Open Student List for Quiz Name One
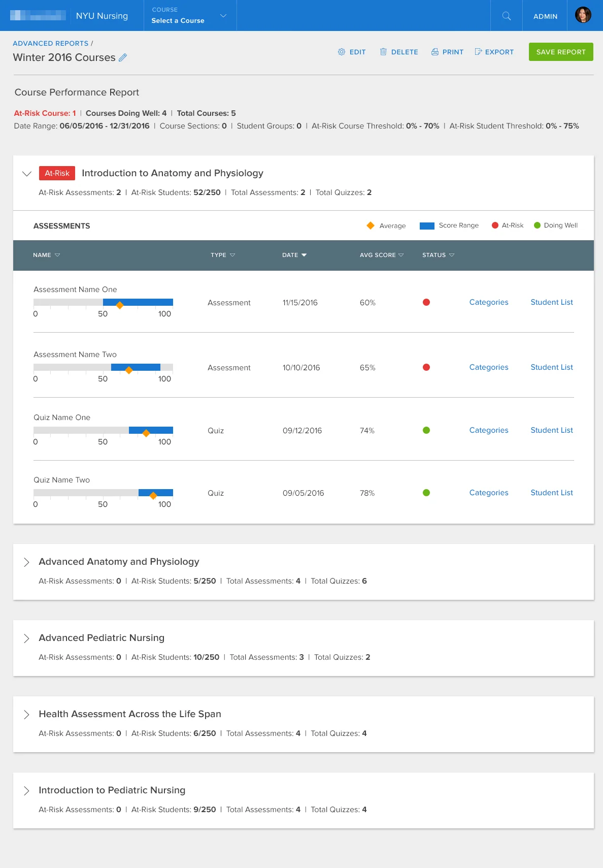603x868 pixels. point(552,430)
